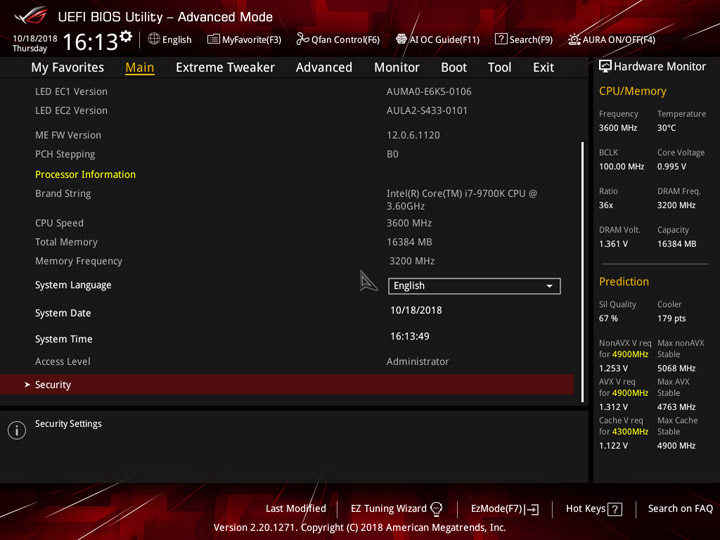
Task: Click the globe language icon
Action: click(154, 39)
